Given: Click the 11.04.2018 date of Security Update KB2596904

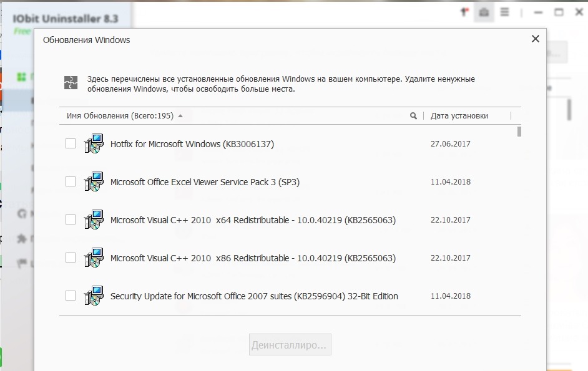Looking at the screenshot, I should pyautogui.click(x=451, y=296).
